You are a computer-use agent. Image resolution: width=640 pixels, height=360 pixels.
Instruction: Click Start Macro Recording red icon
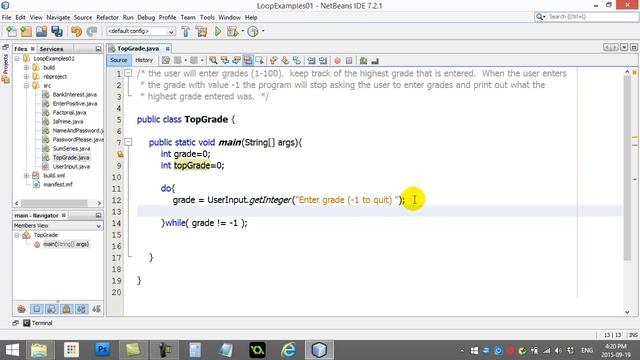coord(338,60)
